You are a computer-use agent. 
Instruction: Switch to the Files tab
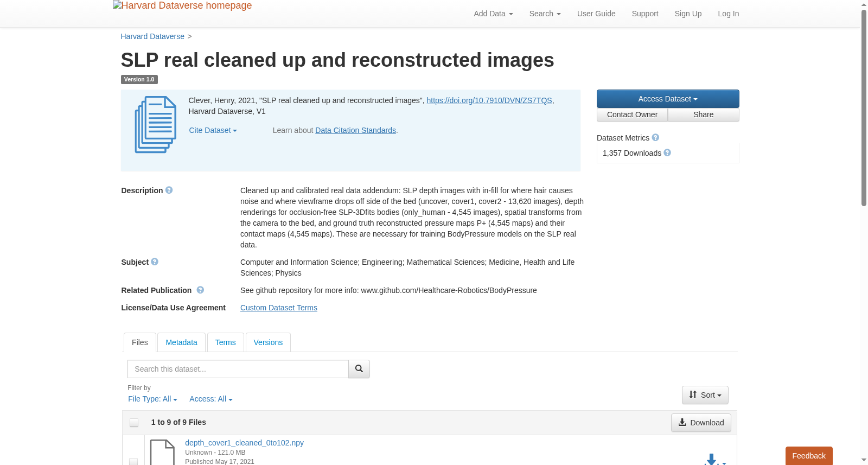coord(140,342)
